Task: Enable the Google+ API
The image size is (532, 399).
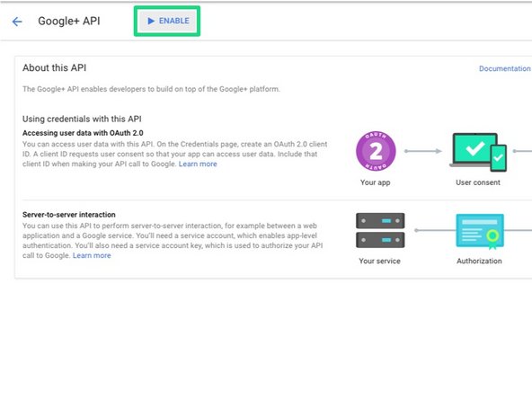Action: tap(167, 21)
